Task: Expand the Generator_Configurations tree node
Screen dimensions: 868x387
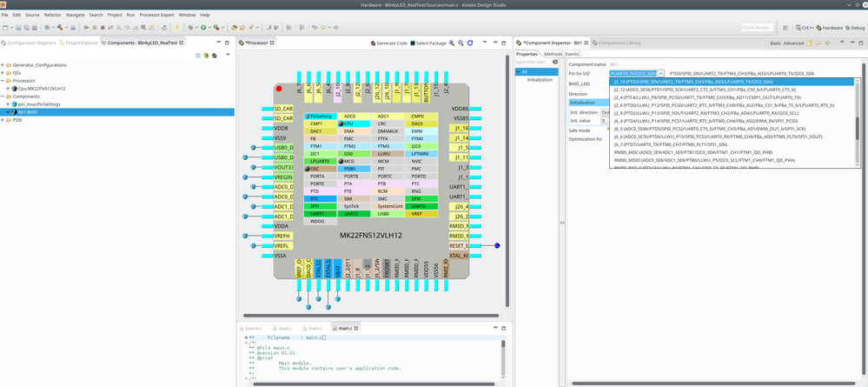Action: click(x=4, y=65)
